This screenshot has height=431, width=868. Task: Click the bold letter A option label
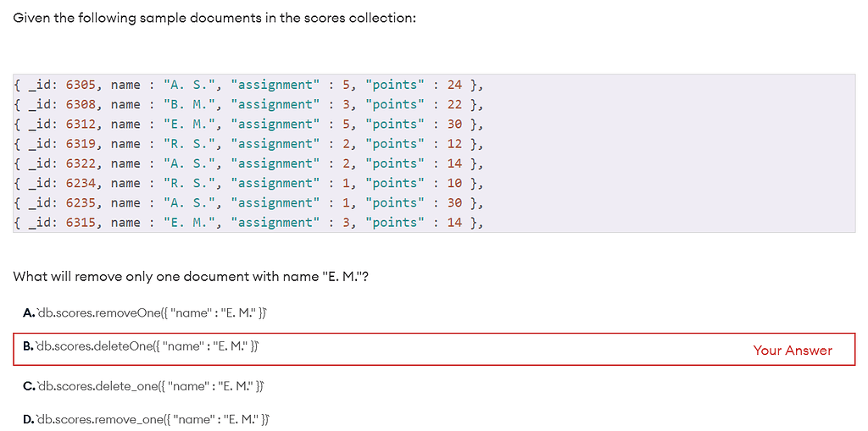tap(29, 313)
